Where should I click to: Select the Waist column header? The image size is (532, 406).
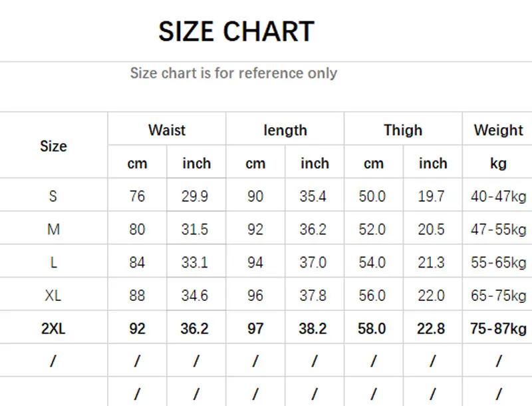[166, 130]
